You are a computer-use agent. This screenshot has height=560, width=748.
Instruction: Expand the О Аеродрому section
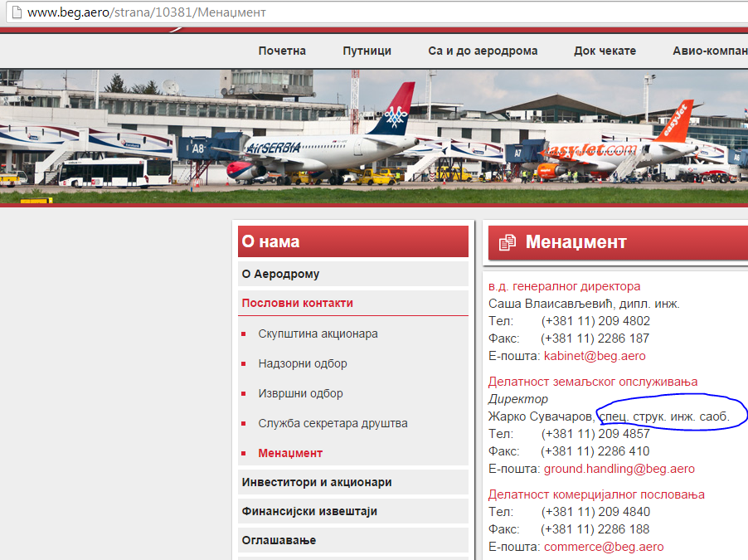tap(353, 274)
